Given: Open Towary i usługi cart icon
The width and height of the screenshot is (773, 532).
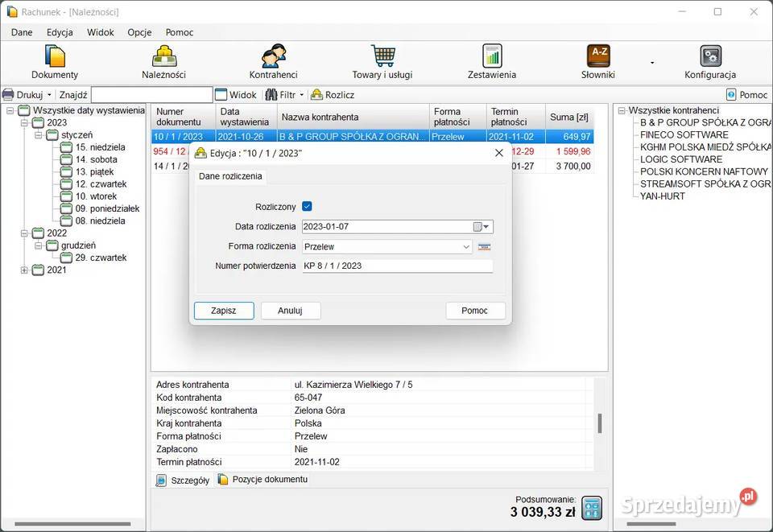Looking at the screenshot, I should [382, 56].
